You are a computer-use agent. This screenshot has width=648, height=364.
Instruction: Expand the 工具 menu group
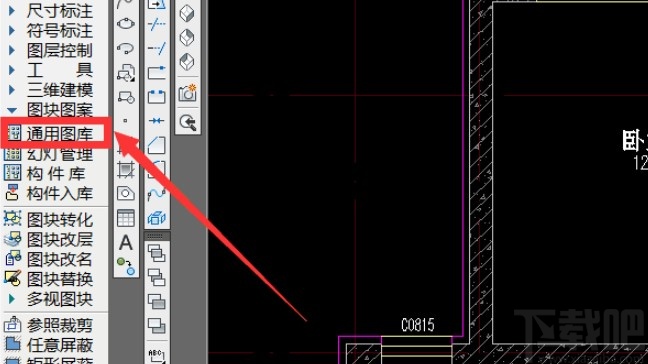[x=12, y=70]
